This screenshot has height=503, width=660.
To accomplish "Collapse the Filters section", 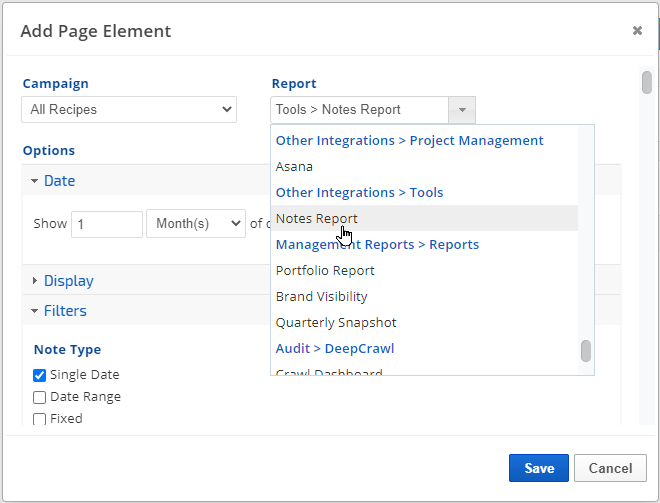I will click(x=58, y=311).
